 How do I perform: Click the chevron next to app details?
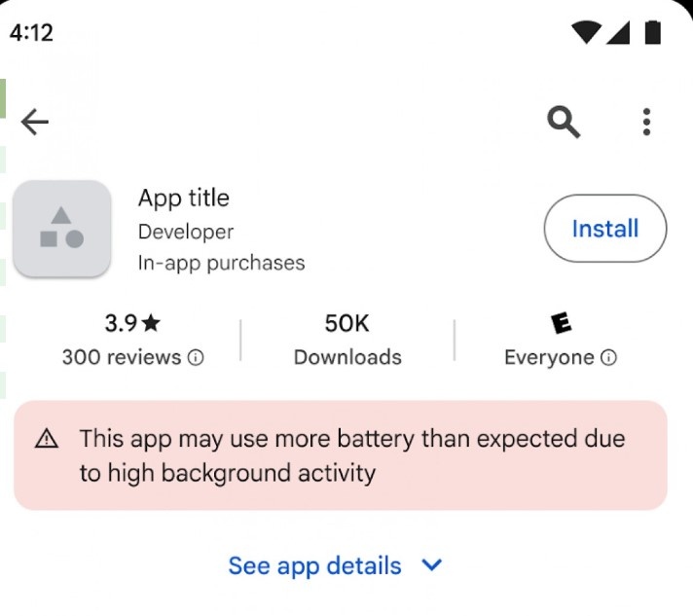[x=432, y=564]
